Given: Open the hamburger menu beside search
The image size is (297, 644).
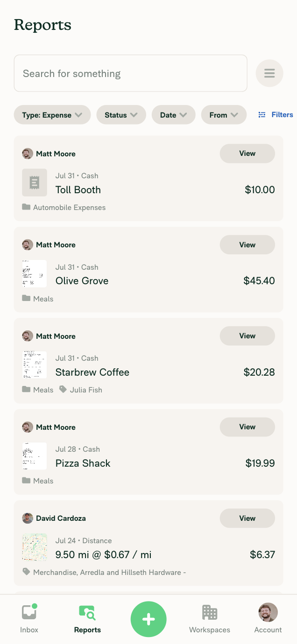Looking at the screenshot, I should [269, 73].
